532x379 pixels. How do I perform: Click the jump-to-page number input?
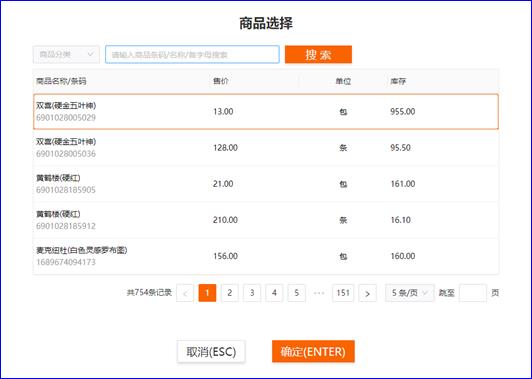click(473, 293)
